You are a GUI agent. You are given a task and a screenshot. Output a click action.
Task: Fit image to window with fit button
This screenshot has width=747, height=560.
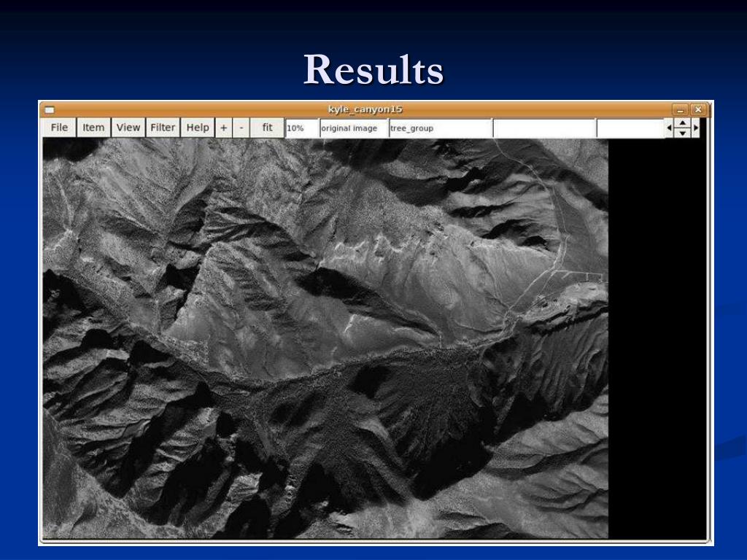pos(267,128)
